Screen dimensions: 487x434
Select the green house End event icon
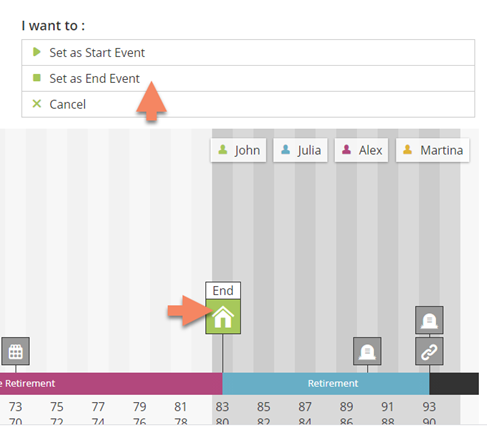pyautogui.click(x=223, y=317)
